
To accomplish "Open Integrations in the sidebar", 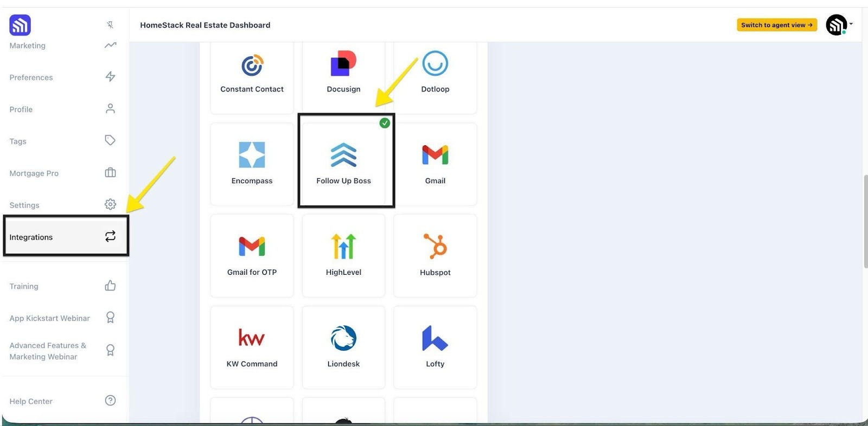I will (65, 237).
